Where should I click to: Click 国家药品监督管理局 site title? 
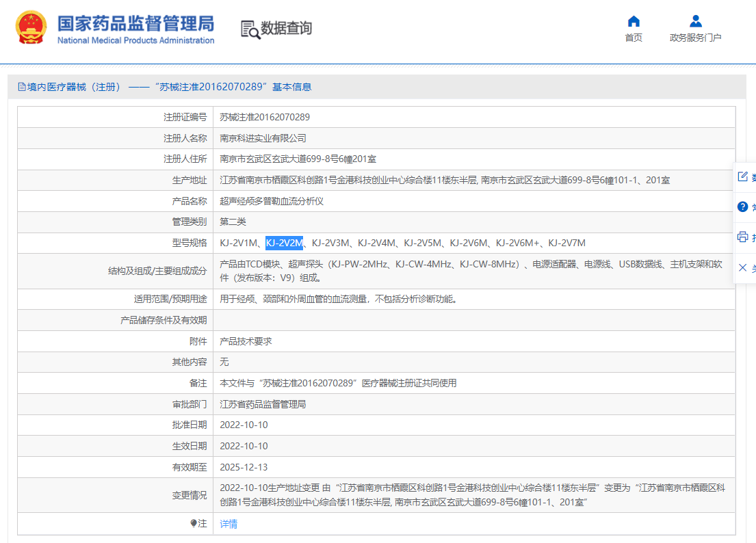click(x=136, y=23)
